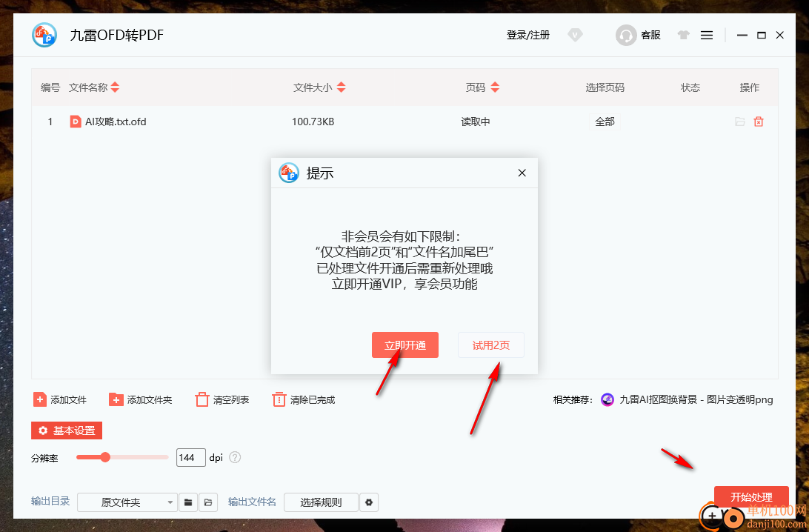The height and width of the screenshot is (532, 809).
Task: Click the 立即开通 button in dialog
Action: 405,345
